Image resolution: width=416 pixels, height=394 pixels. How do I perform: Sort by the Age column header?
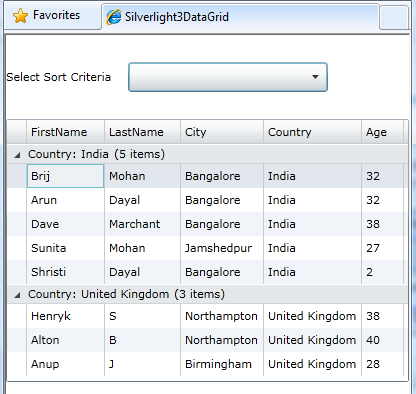click(x=382, y=132)
